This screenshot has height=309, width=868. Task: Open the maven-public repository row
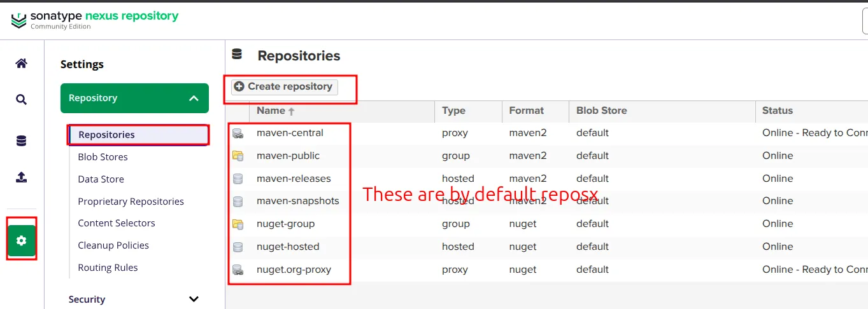click(x=548, y=156)
